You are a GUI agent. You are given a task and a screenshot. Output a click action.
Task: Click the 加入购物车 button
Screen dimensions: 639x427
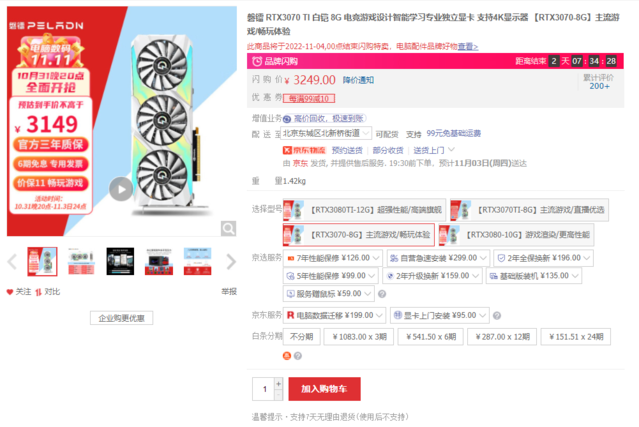324,389
